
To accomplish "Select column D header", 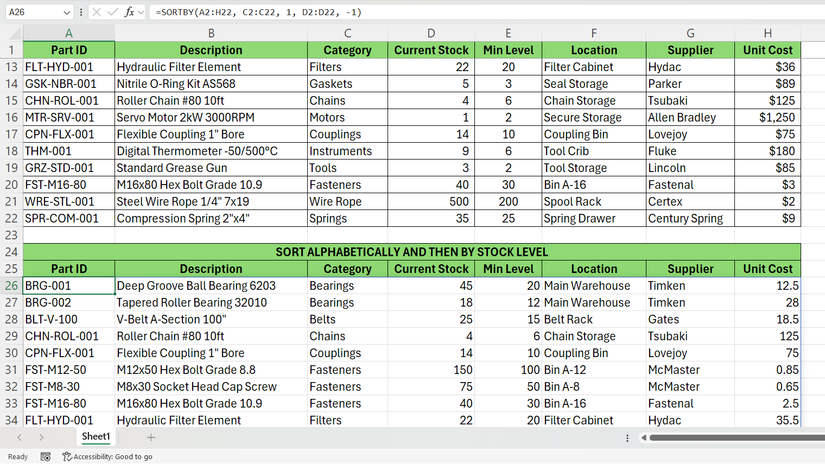I will tap(431, 32).
